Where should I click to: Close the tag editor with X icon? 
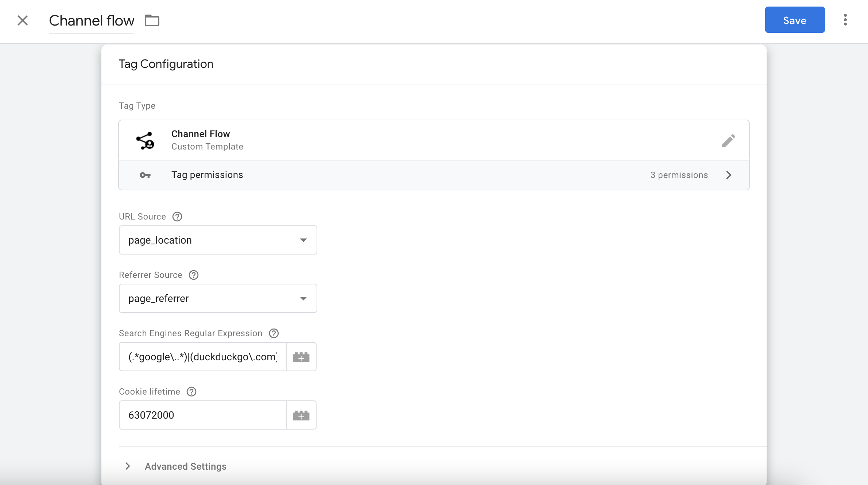23,20
